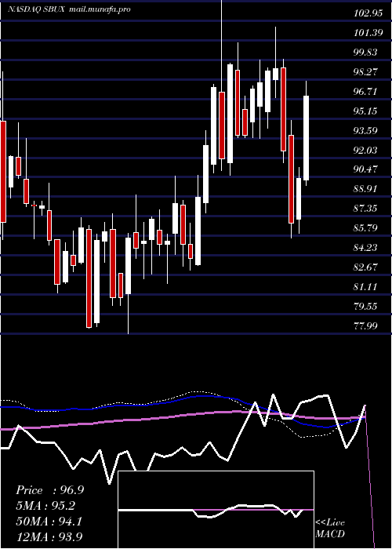This screenshot has width=392, height=549.
Task: Click the NASDAQ SBUX chart title
Action: click(x=36, y=9)
